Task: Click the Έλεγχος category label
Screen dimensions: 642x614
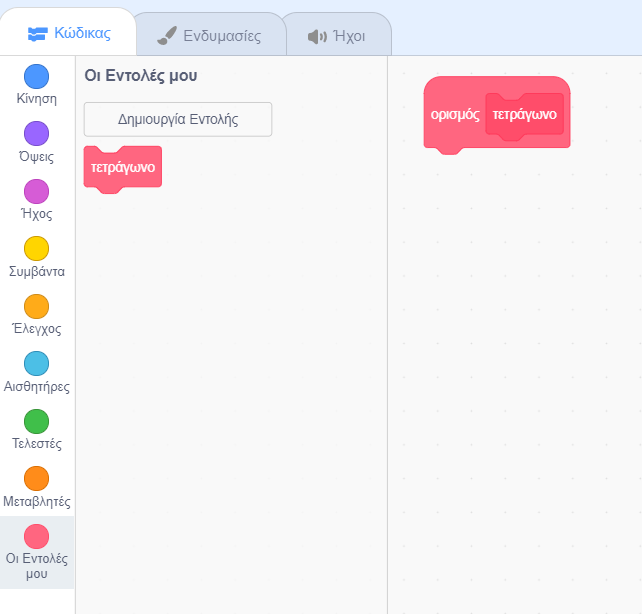Action: pyautogui.click(x=36, y=329)
